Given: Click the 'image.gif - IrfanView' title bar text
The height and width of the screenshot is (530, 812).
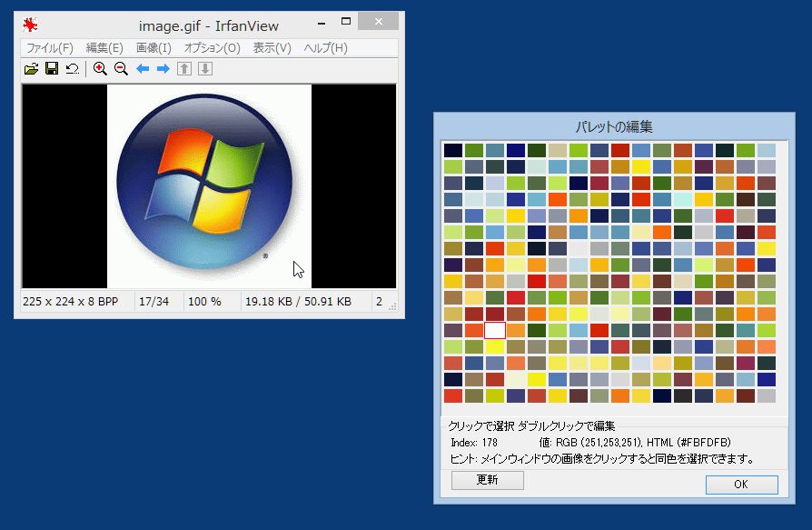Looking at the screenshot, I should pyautogui.click(x=209, y=25).
